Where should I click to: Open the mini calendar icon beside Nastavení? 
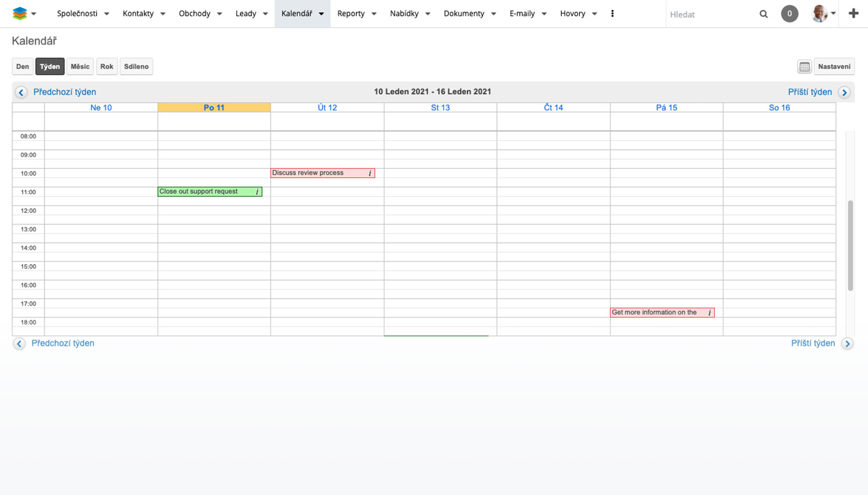pyautogui.click(x=804, y=67)
